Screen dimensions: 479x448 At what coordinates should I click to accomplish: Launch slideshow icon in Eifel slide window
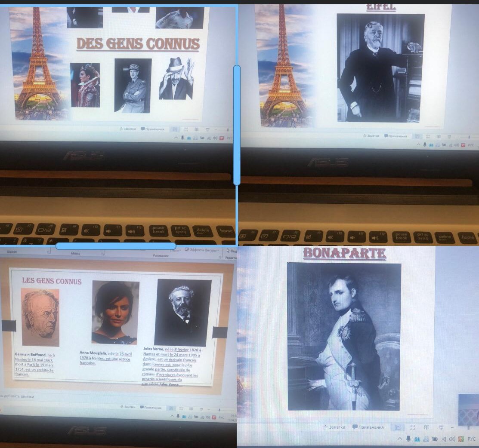point(449,137)
